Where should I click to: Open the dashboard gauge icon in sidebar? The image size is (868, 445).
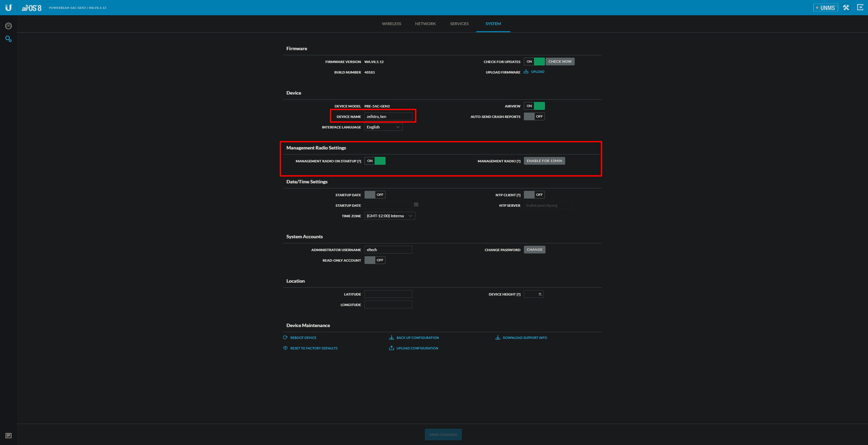pos(8,26)
